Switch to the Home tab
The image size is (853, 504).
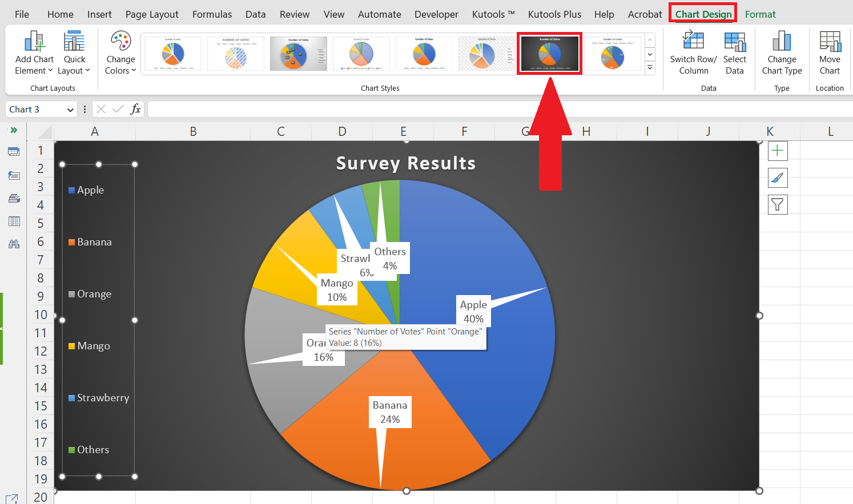[60, 14]
